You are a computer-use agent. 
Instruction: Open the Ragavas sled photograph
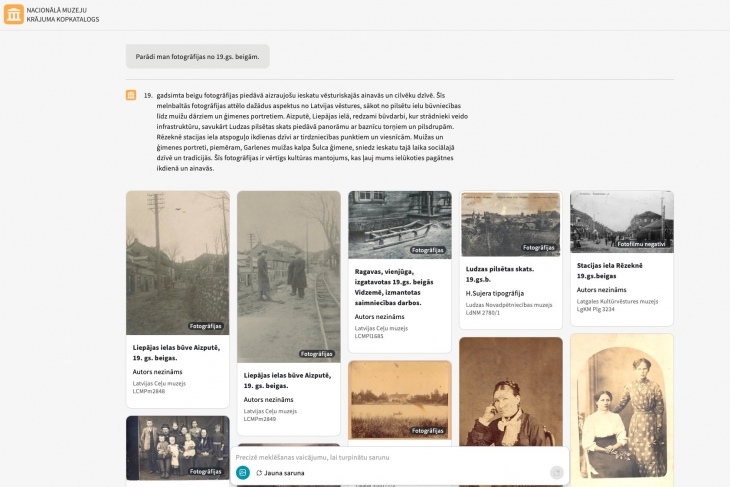(x=400, y=225)
